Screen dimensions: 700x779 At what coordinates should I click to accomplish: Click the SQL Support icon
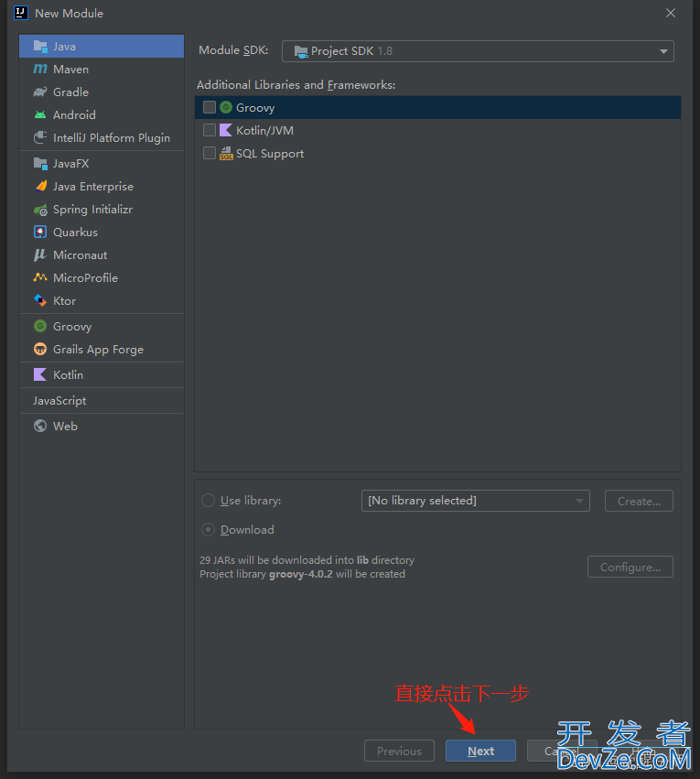[226, 154]
